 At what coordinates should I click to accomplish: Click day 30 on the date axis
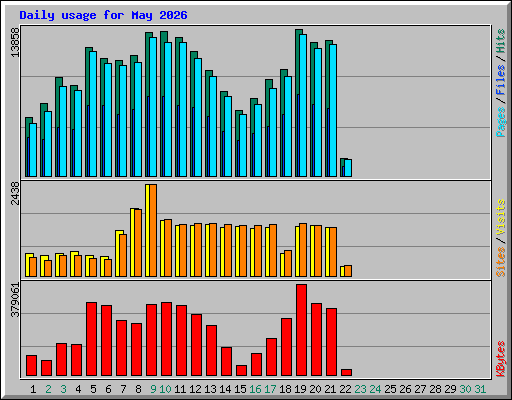[x=465, y=389]
